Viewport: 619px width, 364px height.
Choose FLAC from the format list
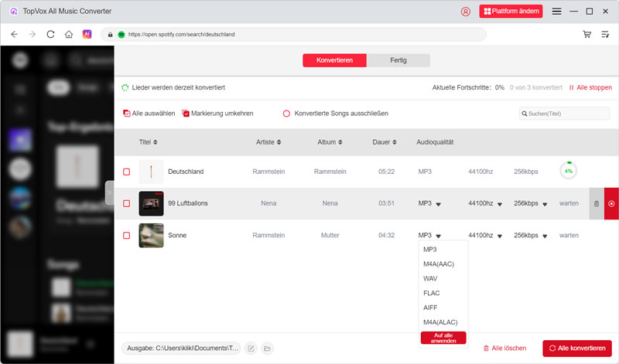[432, 292]
